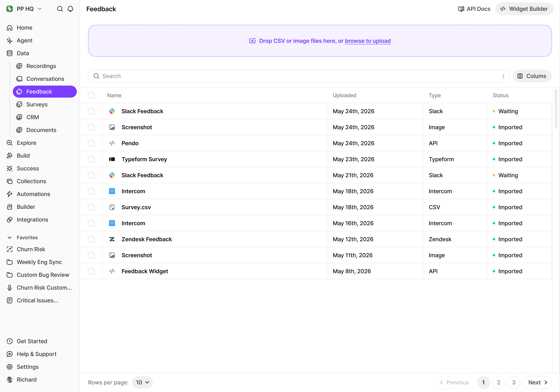Screen dimensions: 560x392
Task: Click the Explore magnifier icon
Action: (9, 143)
